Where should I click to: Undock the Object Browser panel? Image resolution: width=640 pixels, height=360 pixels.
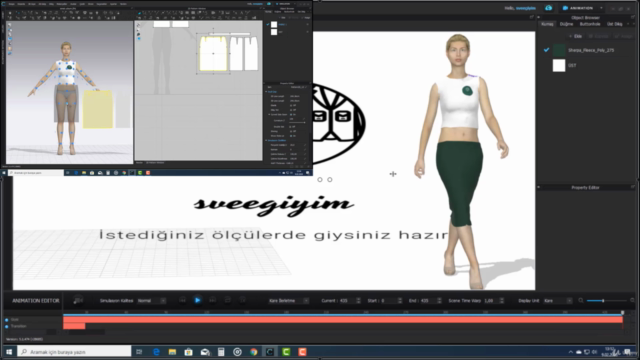[633, 18]
